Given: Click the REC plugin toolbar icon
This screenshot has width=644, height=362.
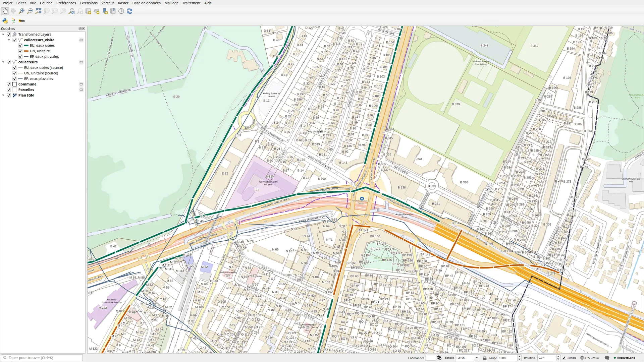Looking at the screenshot, I should pyautogui.click(x=22, y=21).
